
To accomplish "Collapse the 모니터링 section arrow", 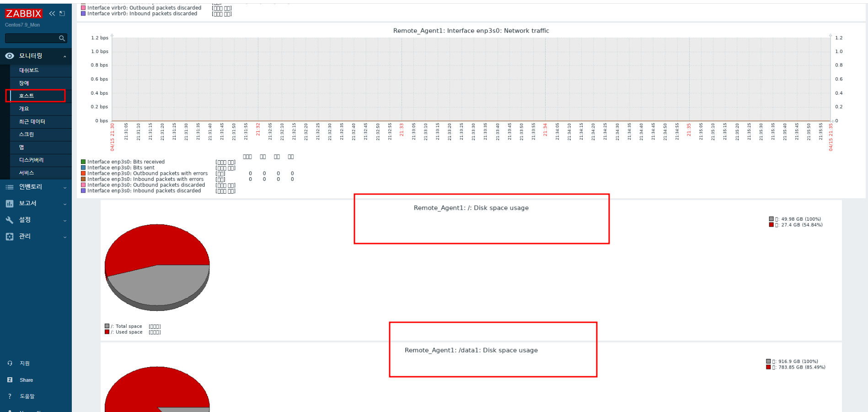I will (x=65, y=56).
